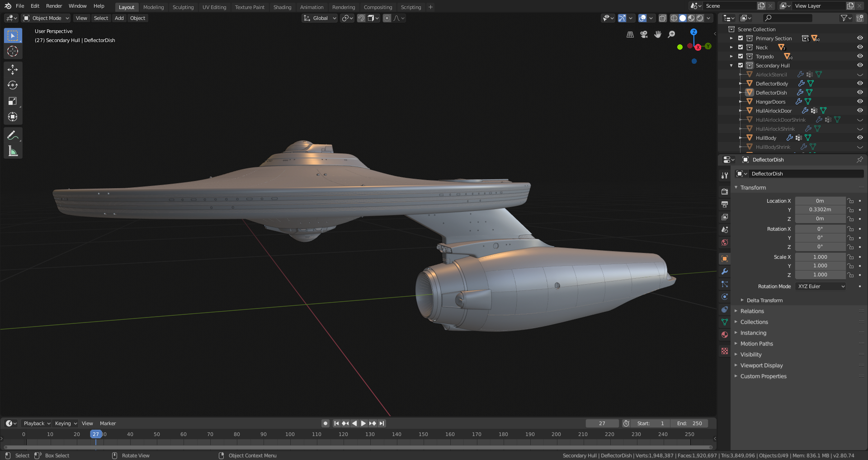
Task: Toggle perspective/orthographic grid view icon
Action: 630,34
